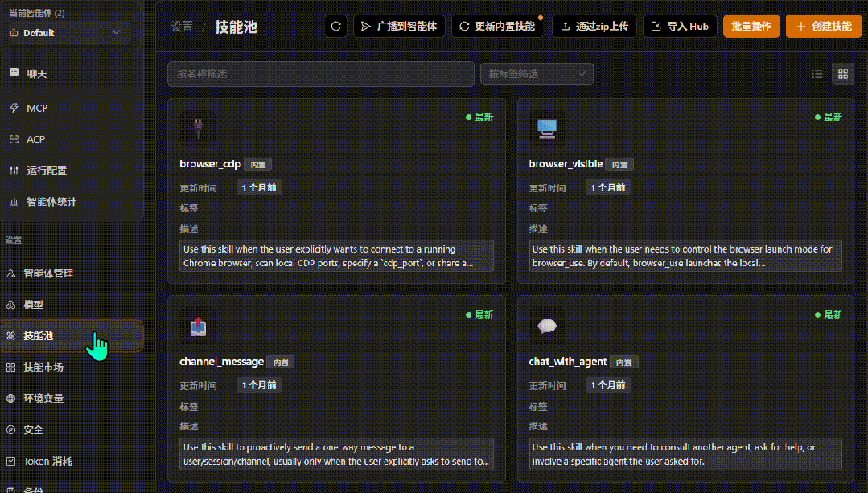
Task: Click 广播到智能体 broadcast button
Action: point(399,26)
